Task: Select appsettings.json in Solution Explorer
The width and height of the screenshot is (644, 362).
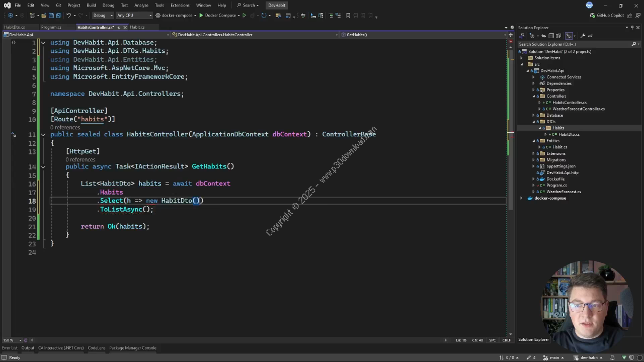Action: click(x=561, y=166)
